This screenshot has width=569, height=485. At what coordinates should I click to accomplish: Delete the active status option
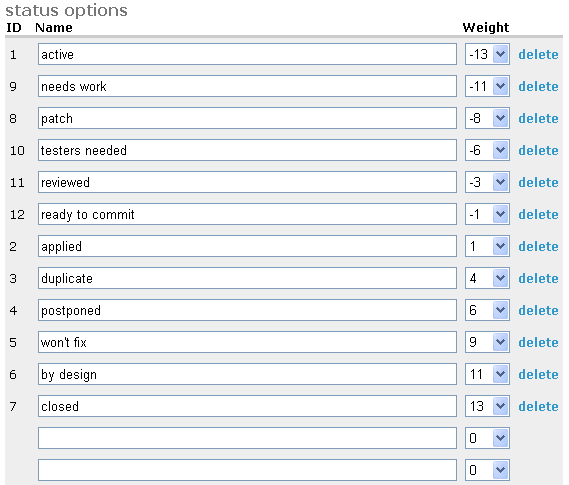pos(538,54)
